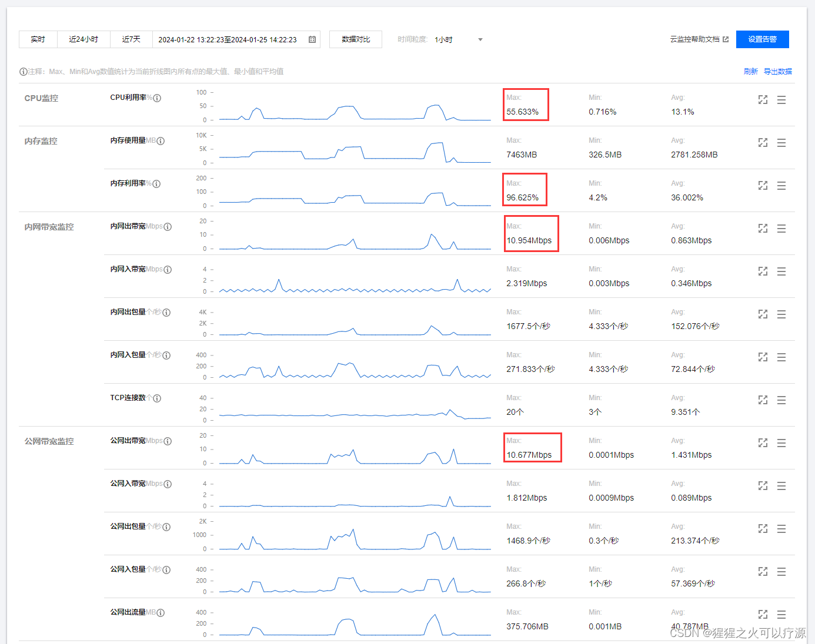Click the info icon next to 内存利用率
The width and height of the screenshot is (815, 644).
[156, 184]
